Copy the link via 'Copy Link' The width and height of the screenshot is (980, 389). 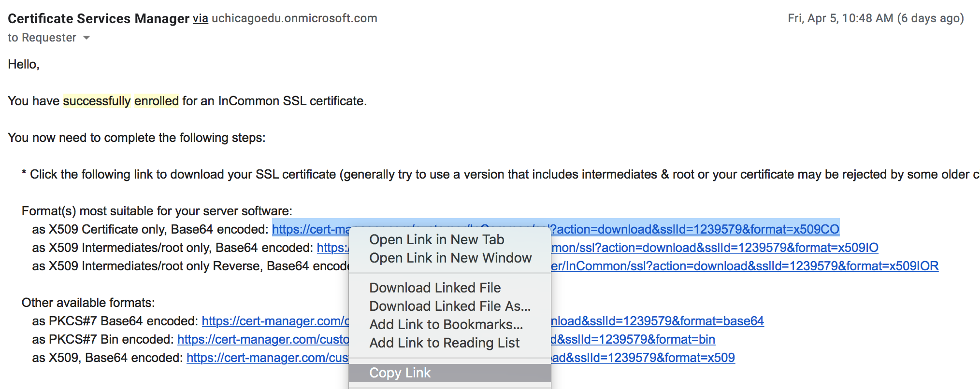pos(400,373)
